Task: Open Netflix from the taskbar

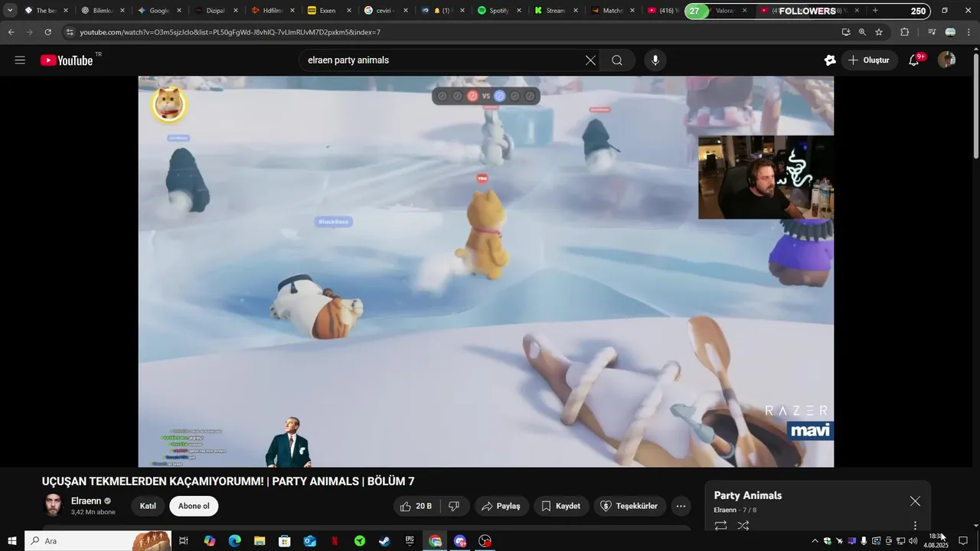Action: tap(335, 541)
